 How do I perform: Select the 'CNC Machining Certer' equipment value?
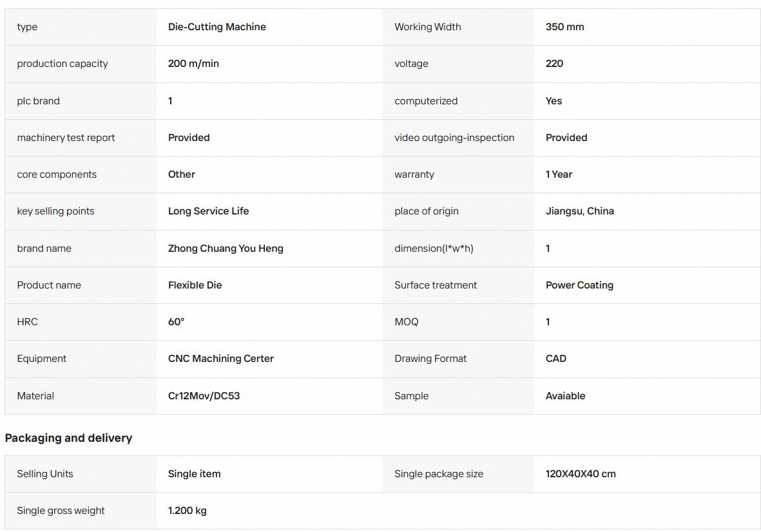pos(221,359)
